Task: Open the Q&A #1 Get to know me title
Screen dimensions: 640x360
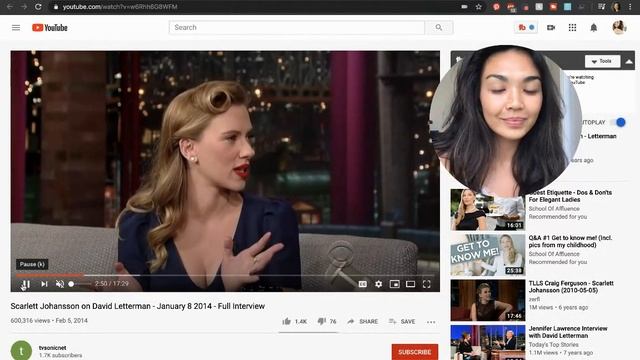Action: coord(570,241)
